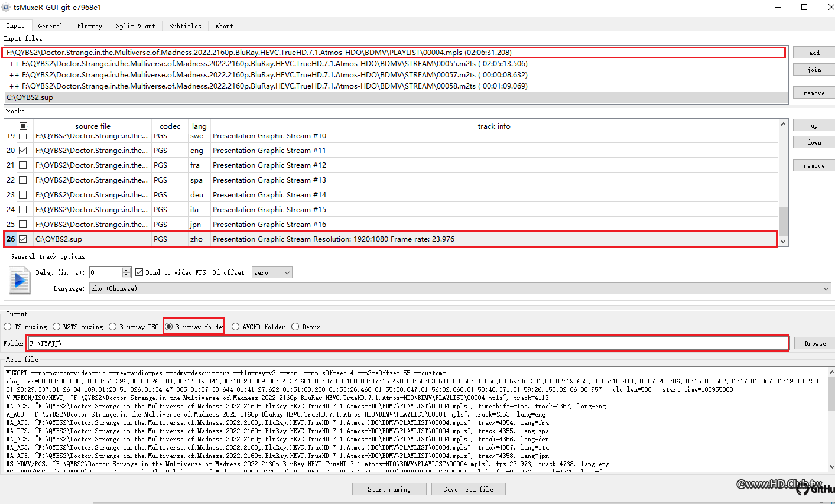Check track 24 ita checkbox
Image resolution: width=835 pixels, height=504 pixels.
coord(23,210)
